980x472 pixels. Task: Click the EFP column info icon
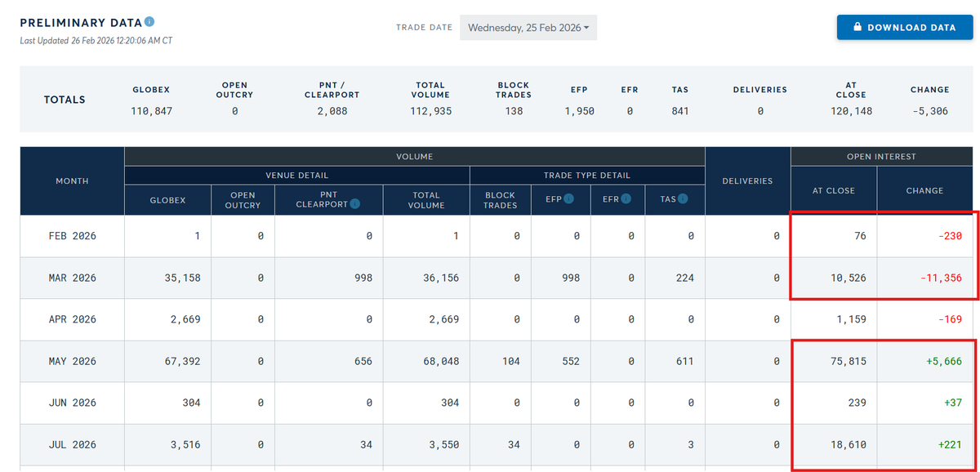click(x=568, y=198)
